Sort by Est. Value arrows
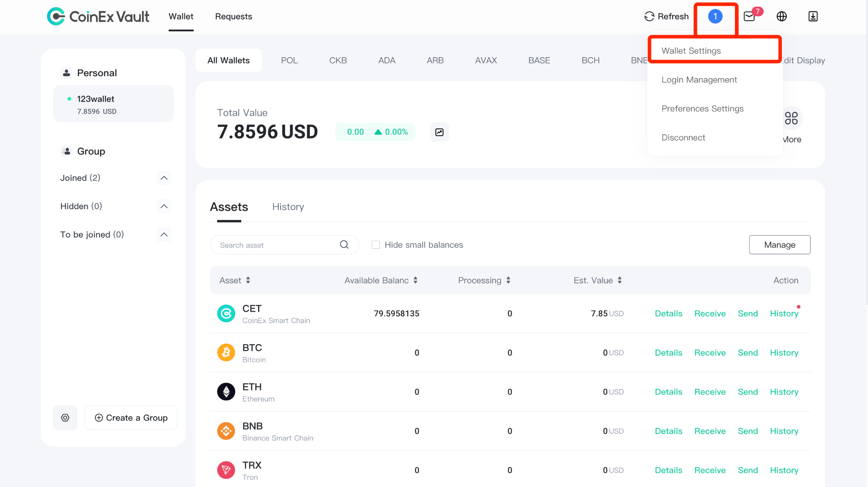The height and width of the screenshot is (487, 868). 620,280
